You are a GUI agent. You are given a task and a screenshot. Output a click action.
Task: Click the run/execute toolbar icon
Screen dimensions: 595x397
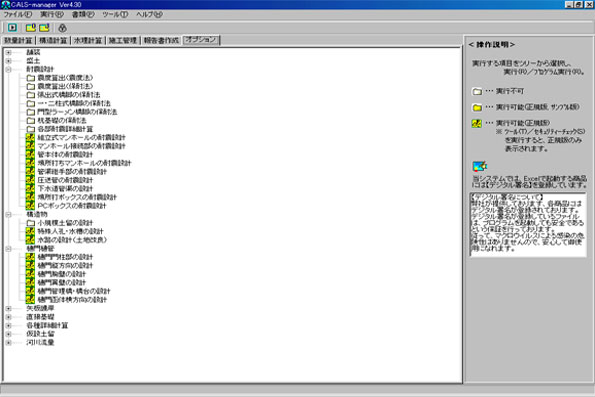coord(12,28)
